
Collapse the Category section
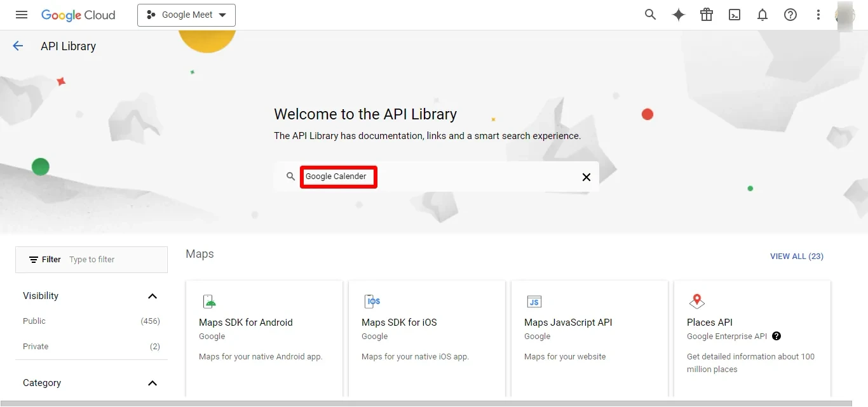153,383
